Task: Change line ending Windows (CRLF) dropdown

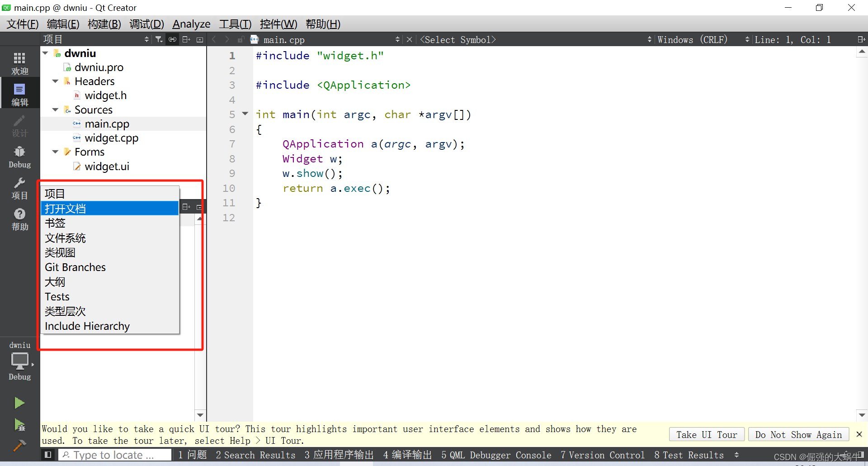Action: [703, 40]
